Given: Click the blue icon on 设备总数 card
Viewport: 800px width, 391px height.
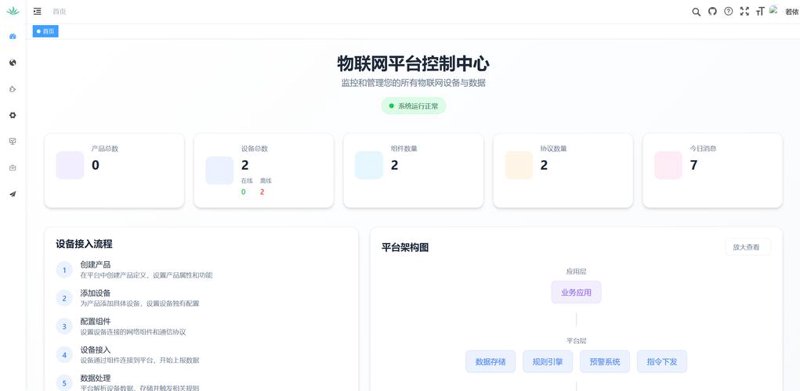Looking at the screenshot, I should tap(219, 170).
